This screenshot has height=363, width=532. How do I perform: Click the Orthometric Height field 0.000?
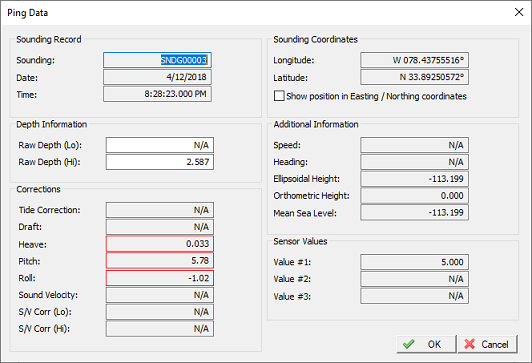(x=414, y=196)
